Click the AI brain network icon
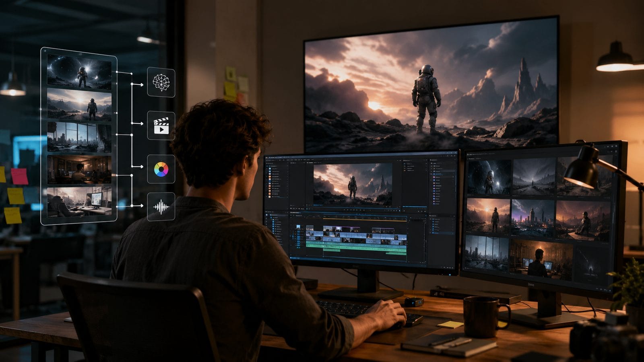 [161, 82]
